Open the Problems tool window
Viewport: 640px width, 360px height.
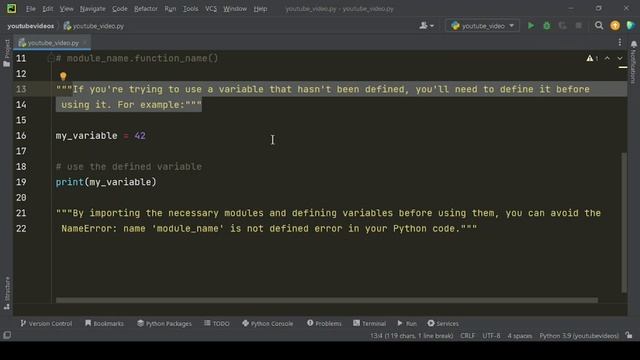[324, 323]
